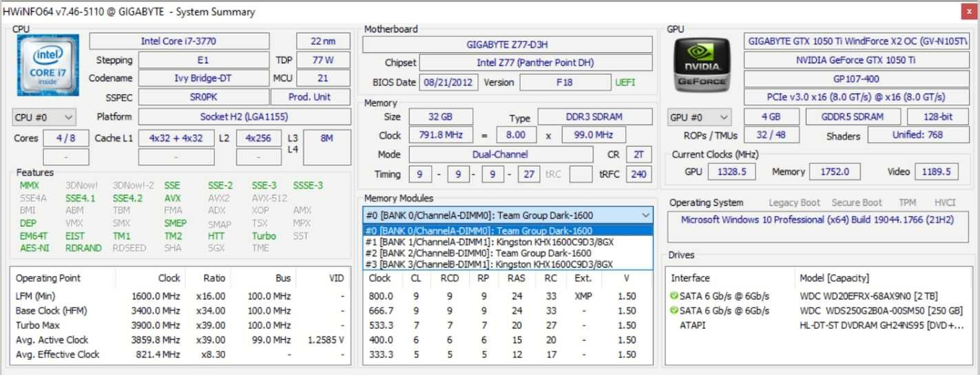The height and width of the screenshot is (375, 980).
Task: Click green status icon beside WDC WD20EFRX drive
Action: coord(674,296)
